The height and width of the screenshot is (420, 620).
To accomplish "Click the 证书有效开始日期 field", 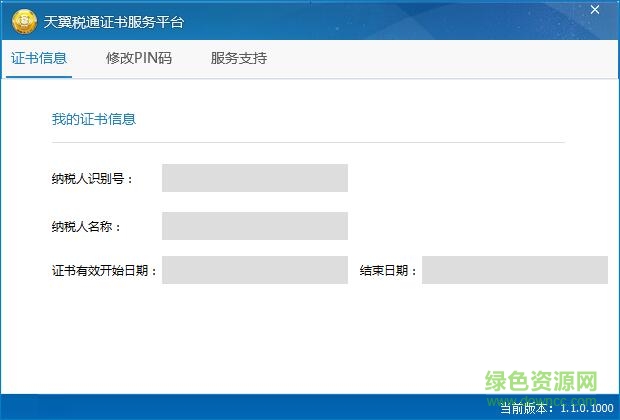I will [255, 270].
